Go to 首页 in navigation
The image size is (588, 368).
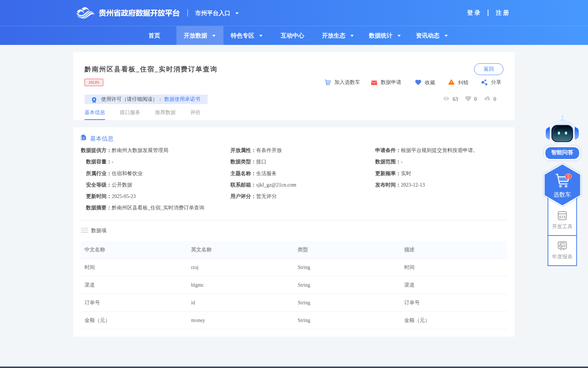154,36
